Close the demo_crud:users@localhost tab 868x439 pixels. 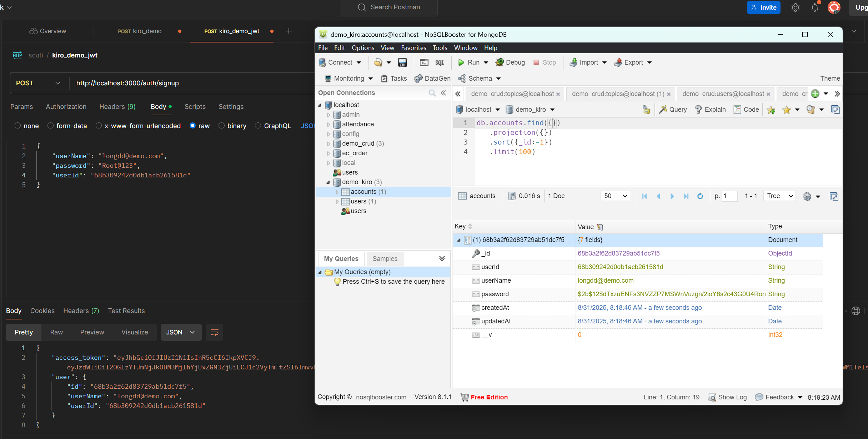click(x=768, y=94)
